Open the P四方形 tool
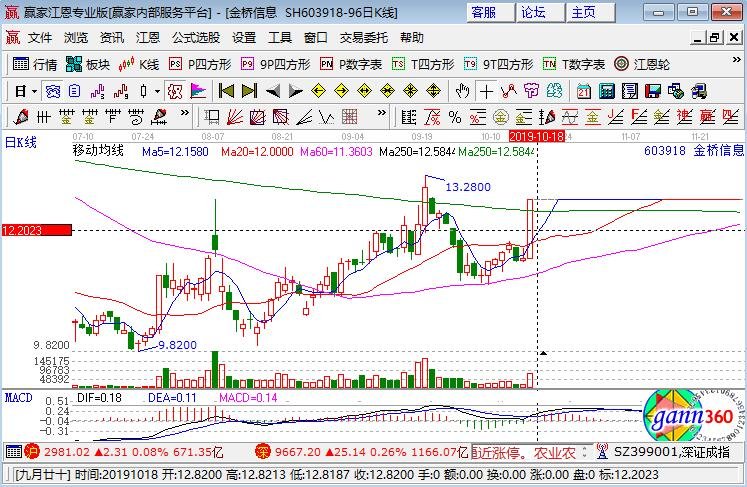 tap(200, 64)
